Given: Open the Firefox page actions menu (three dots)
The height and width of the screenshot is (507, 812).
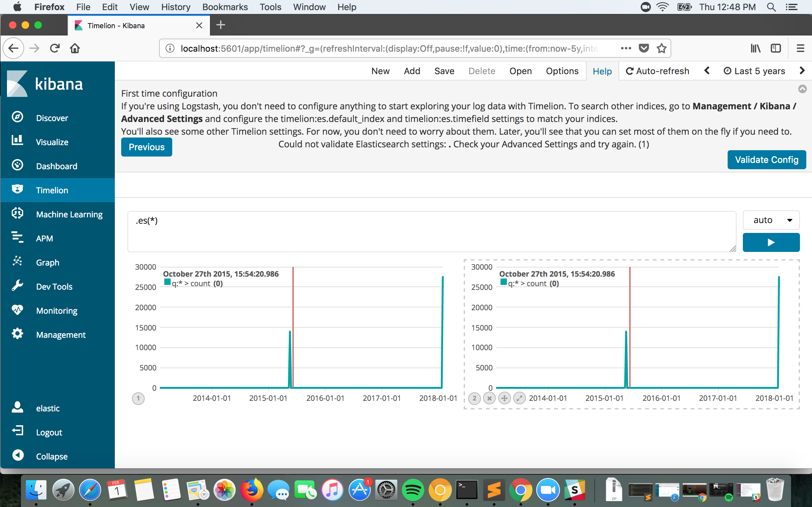Looking at the screenshot, I should tap(625, 48).
